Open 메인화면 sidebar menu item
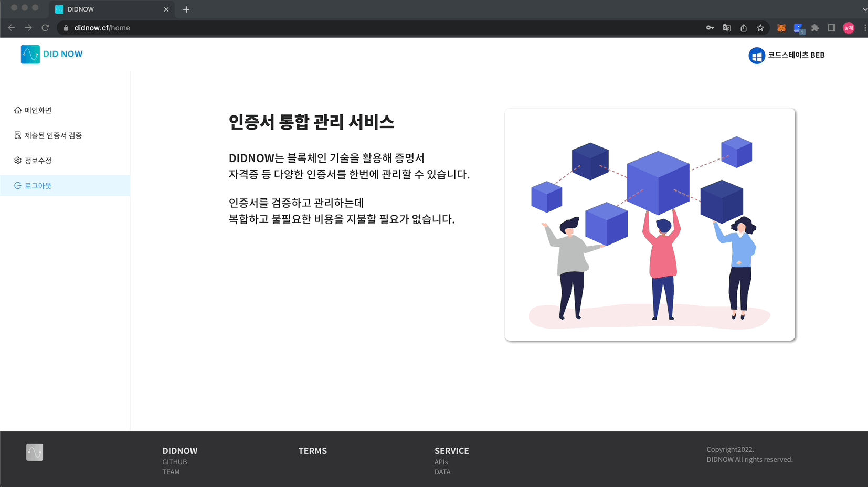 (65, 110)
